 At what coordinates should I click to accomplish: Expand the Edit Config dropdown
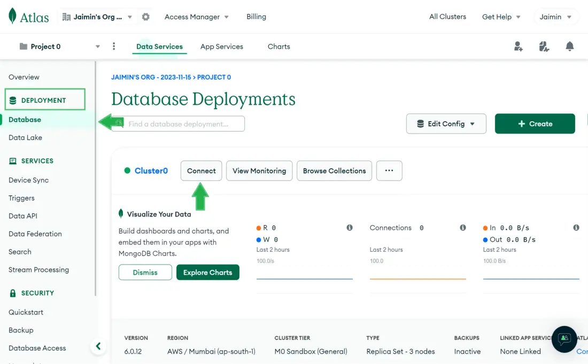pos(446,124)
